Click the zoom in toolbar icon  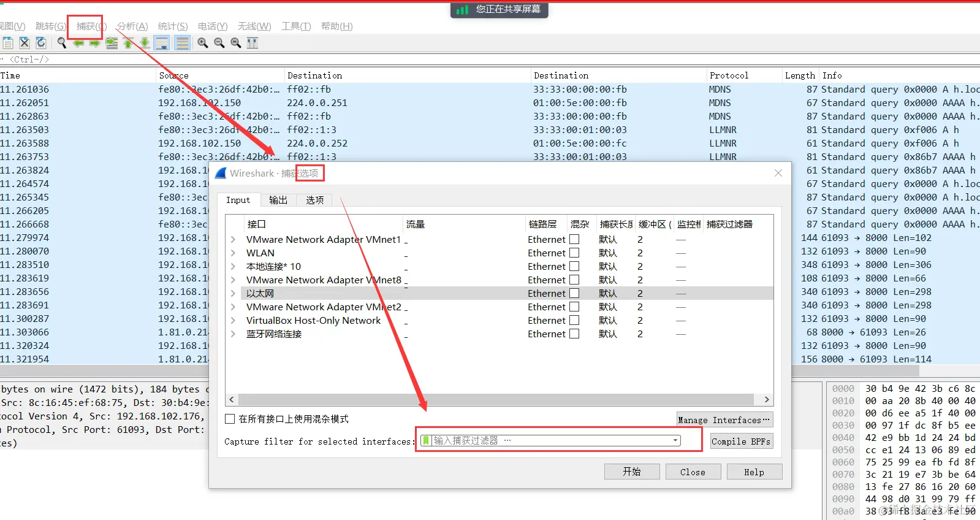coord(203,43)
